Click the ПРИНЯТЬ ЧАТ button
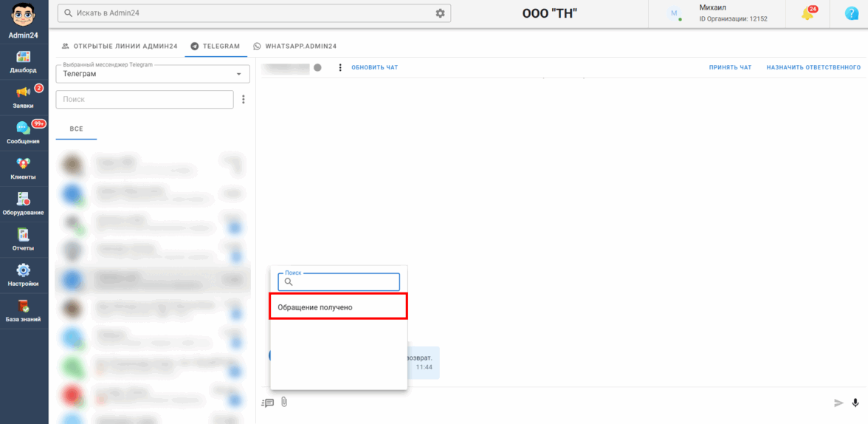The width and height of the screenshot is (868, 424). point(730,68)
